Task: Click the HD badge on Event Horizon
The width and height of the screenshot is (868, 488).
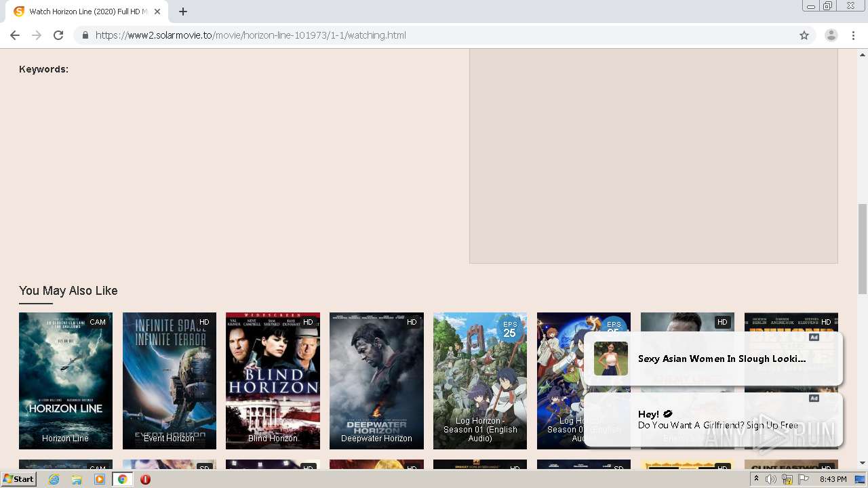Action: point(204,322)
